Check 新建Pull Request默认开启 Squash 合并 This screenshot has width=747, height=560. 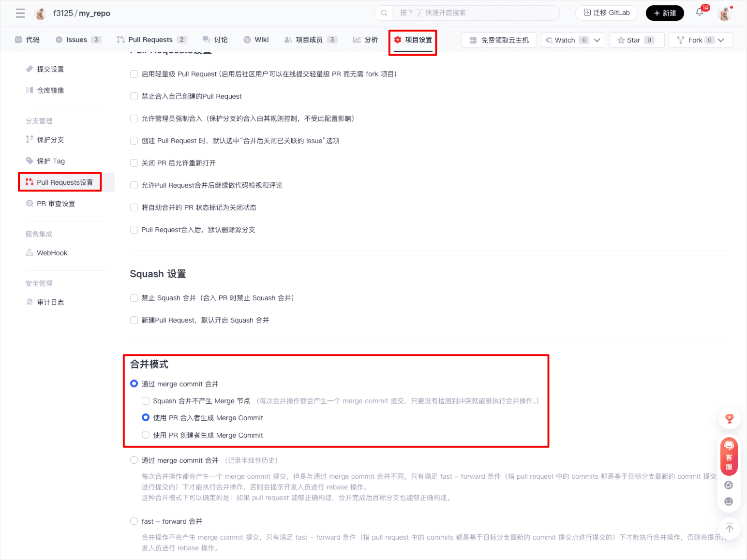pos(134,320)
